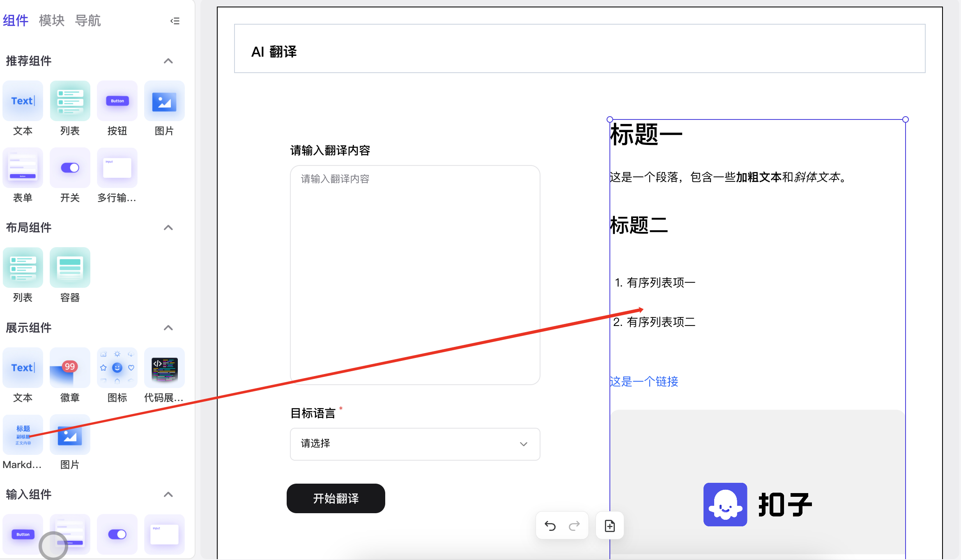This screenshot has width=961, height=560.
Task: Click the paragraph with 加粗文本 and 斜体文本
Action: [x=729, y=177]
